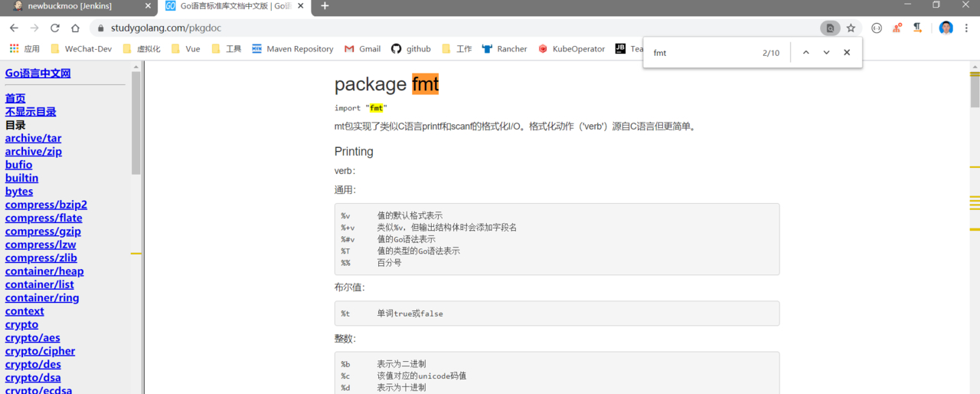
Task: Open the Gmail bookmark
Action: (362, 49)
